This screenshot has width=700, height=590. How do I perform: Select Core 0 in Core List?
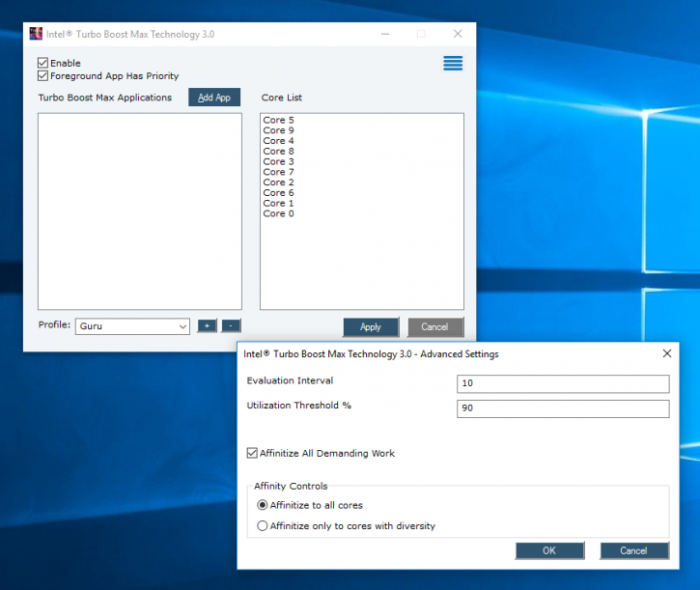coord(278,213)
